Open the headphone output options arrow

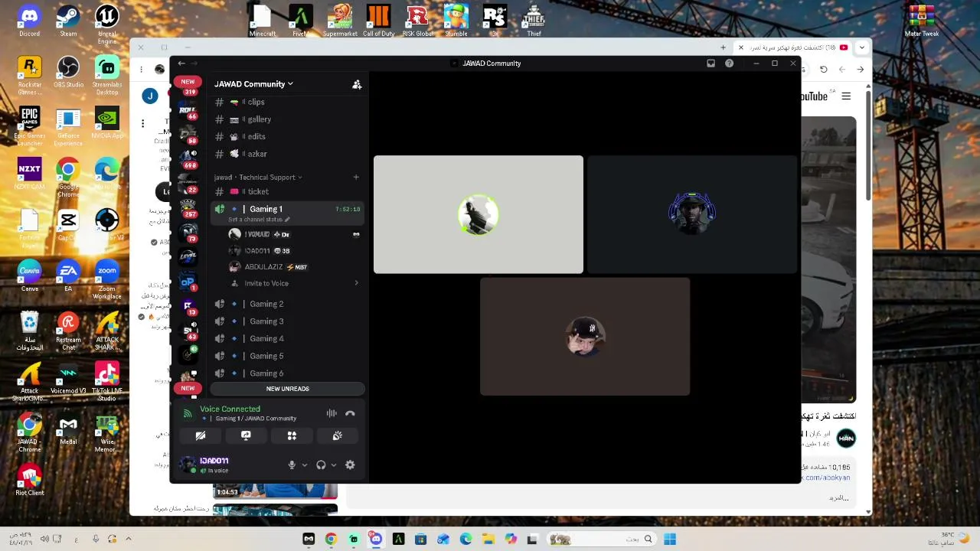pos(333,465)
